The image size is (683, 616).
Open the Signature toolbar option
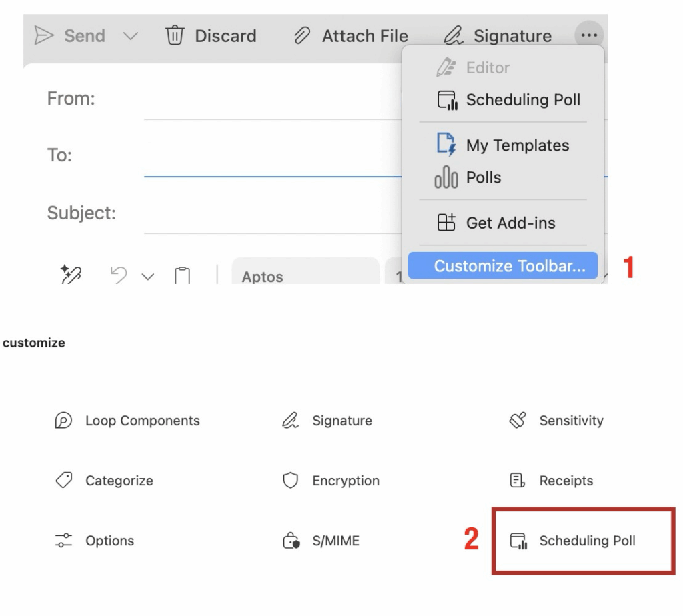[498, 35]
